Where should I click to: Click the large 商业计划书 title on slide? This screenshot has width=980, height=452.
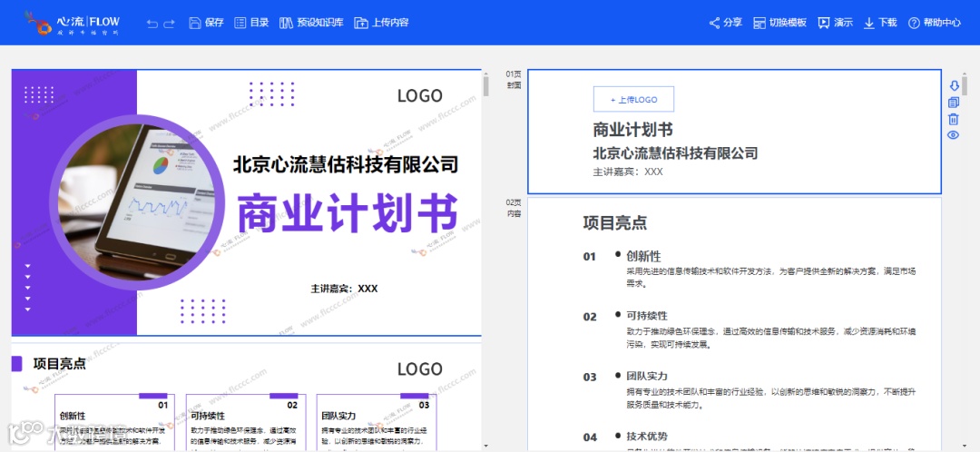click(x=348, y=214)
